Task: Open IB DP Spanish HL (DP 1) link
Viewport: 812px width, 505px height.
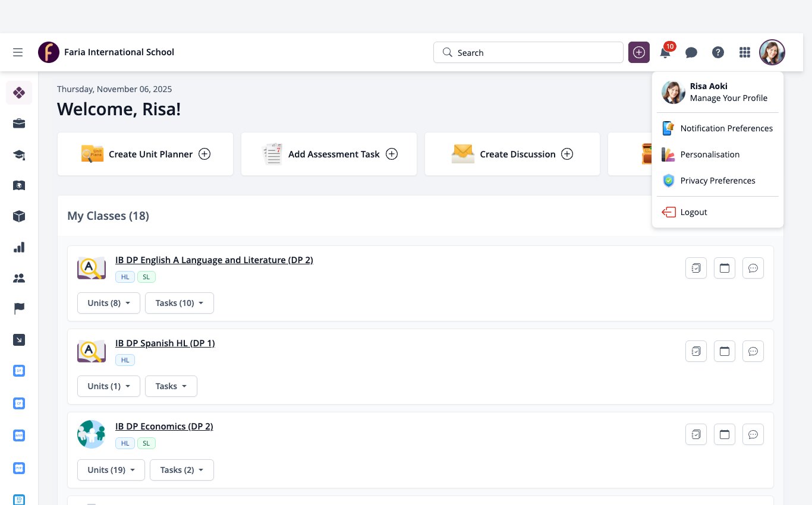Action: pyautogui.click(x=165, y=343)
